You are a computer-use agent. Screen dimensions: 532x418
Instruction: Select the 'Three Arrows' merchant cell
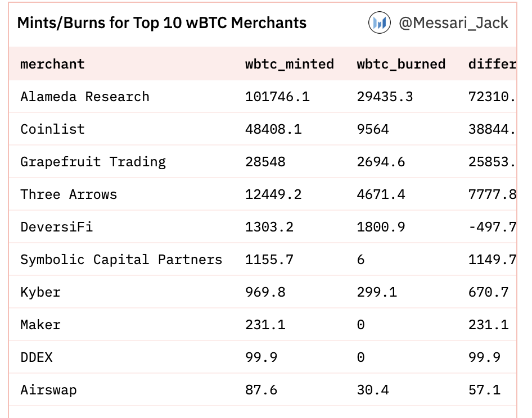coord(69,194)
